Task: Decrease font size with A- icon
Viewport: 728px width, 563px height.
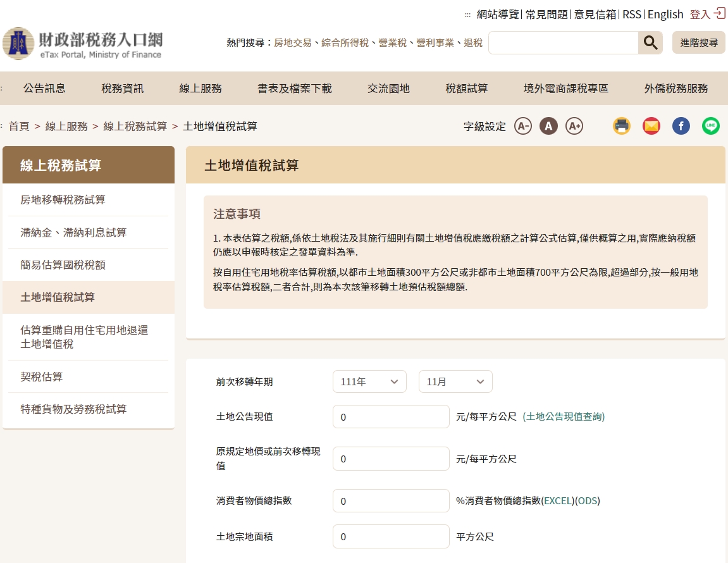Action: pos(523,126)
